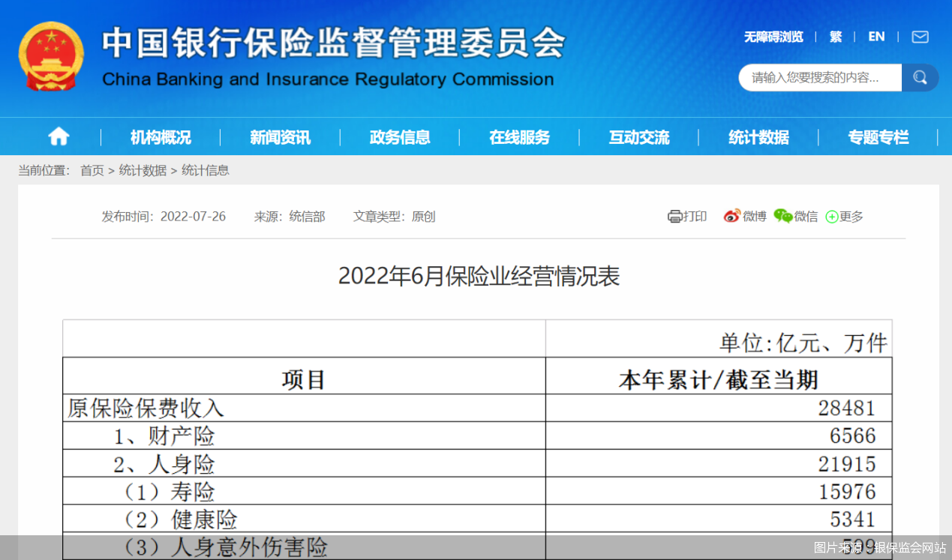Switch to Traditional Chinese with 繁

tap(835, 37)
